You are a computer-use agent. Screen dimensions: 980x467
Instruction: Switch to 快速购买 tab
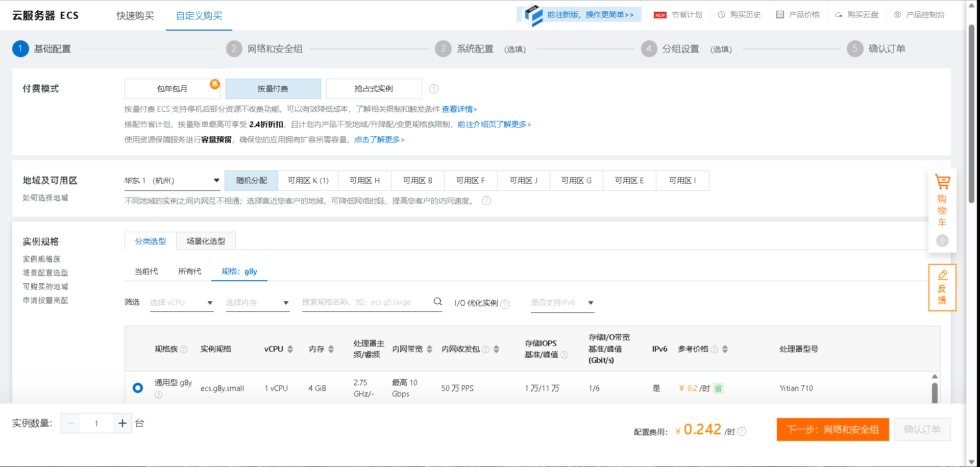(x=135, y=16)
